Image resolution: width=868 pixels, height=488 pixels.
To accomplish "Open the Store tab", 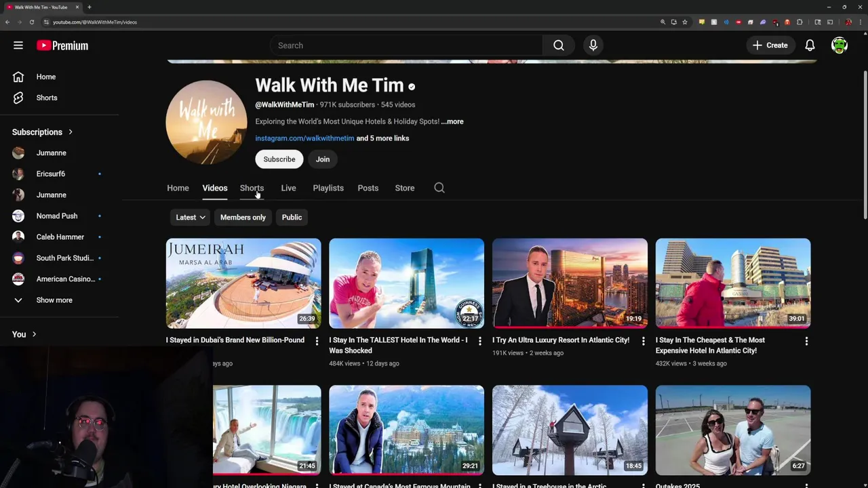I will 405,188.
